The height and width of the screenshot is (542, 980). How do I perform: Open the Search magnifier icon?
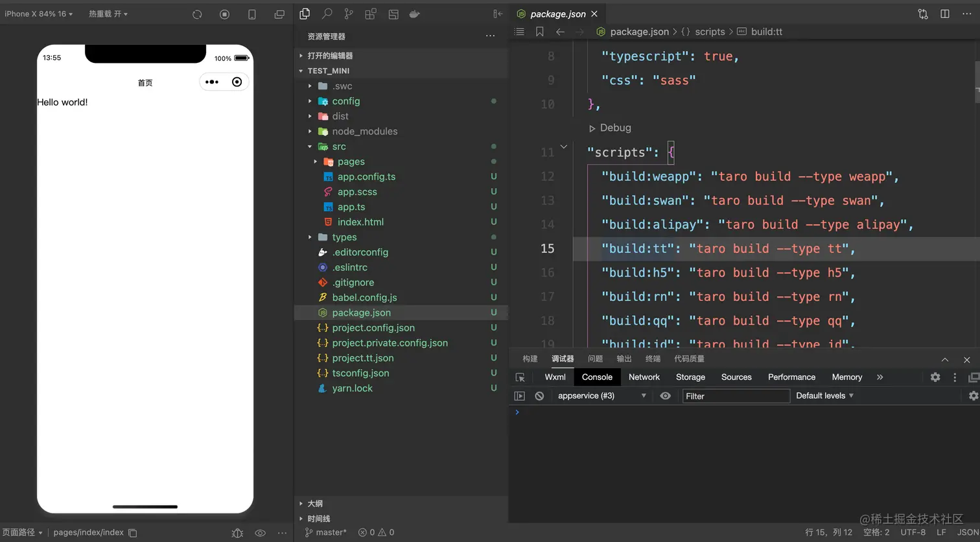(x=327, y=14)
